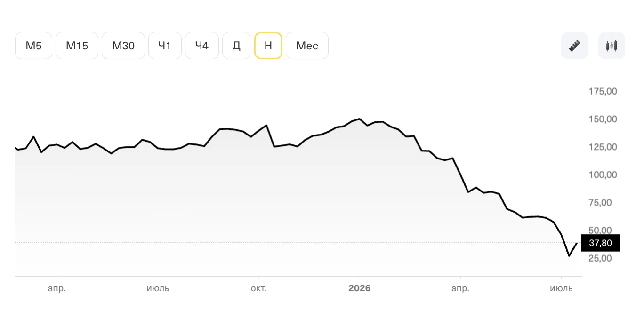Select the М5 timeframe
The width and height of the screenshot is (644, 318).
tap(33, 46)
